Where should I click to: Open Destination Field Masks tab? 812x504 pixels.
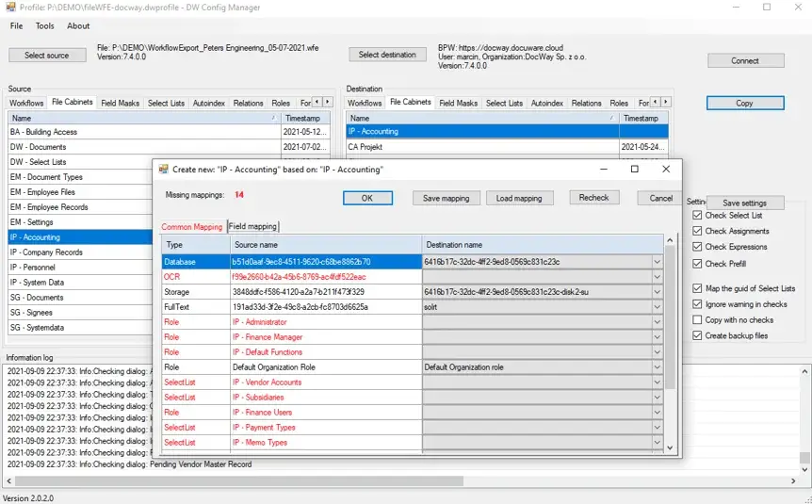tap(459, 103)
